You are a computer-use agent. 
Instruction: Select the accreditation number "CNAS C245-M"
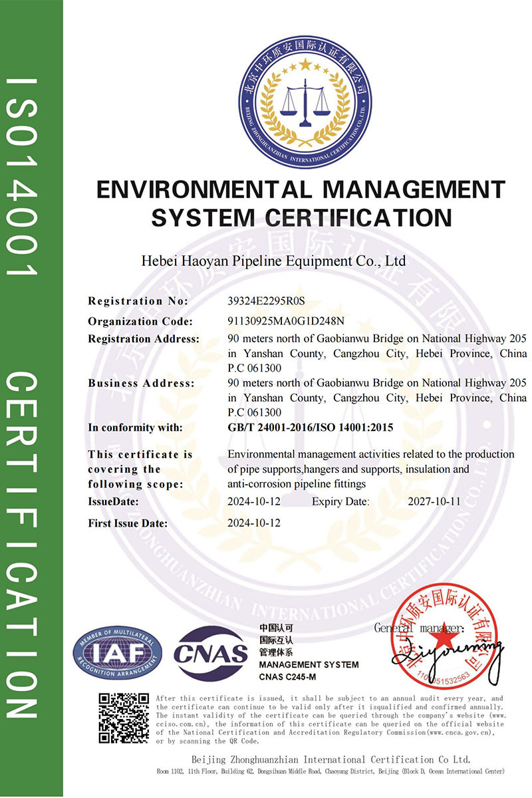click(x=288, y=678)
